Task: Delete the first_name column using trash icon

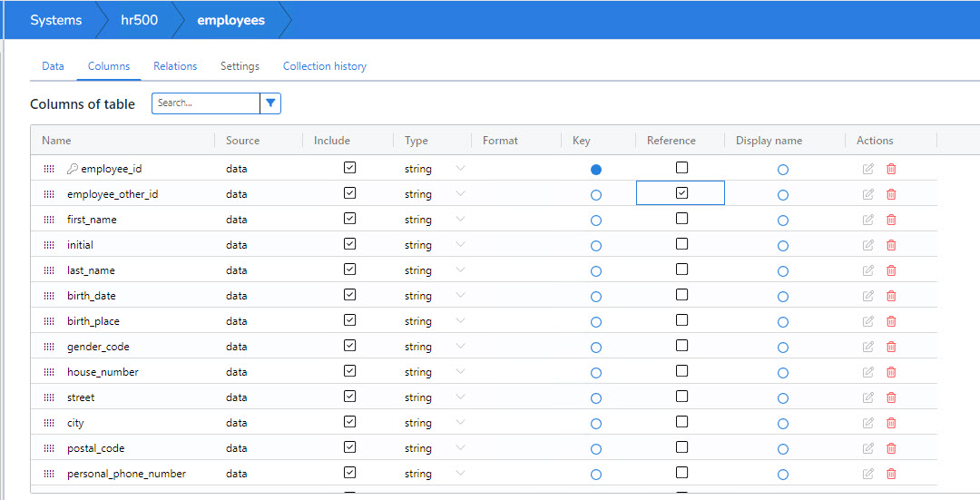Action: tap(891, 220)
